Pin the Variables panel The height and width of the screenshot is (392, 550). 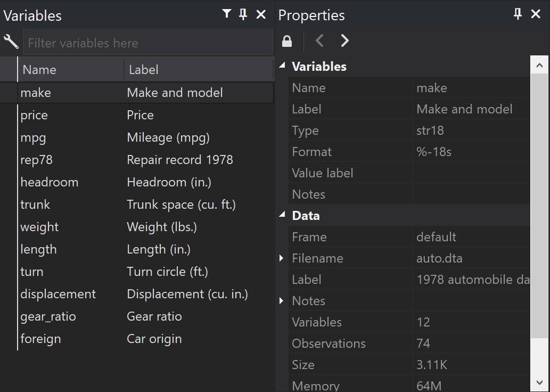point(243,14)
